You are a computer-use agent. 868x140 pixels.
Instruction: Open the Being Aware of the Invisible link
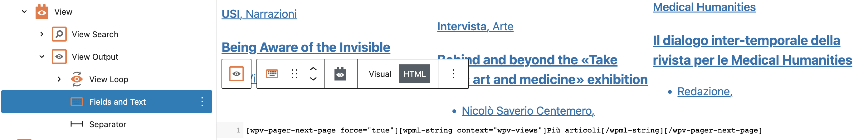(x=306, y=47)
